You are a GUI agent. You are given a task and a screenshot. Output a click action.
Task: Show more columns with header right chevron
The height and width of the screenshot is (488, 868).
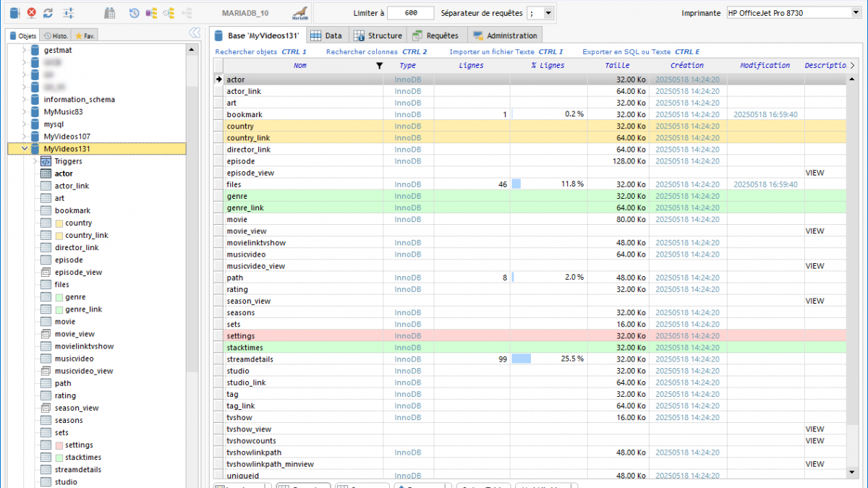pyautogui.click(x=852, y=65)
